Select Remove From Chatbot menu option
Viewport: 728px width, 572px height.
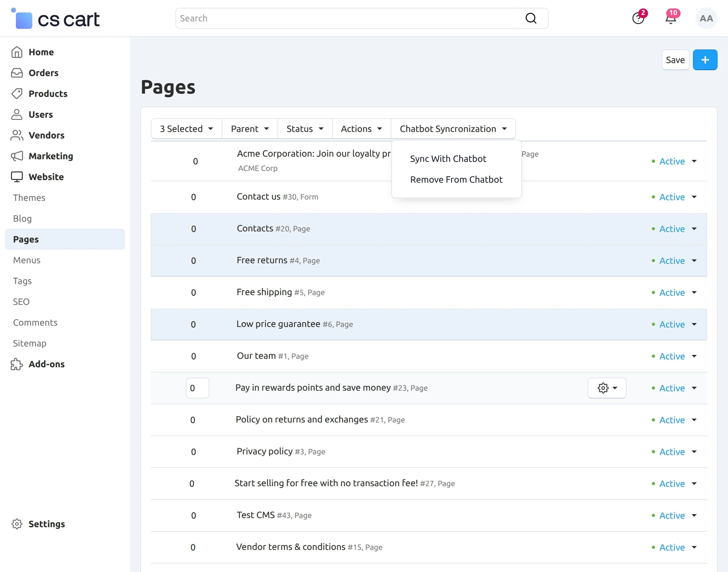coord(456,179)
